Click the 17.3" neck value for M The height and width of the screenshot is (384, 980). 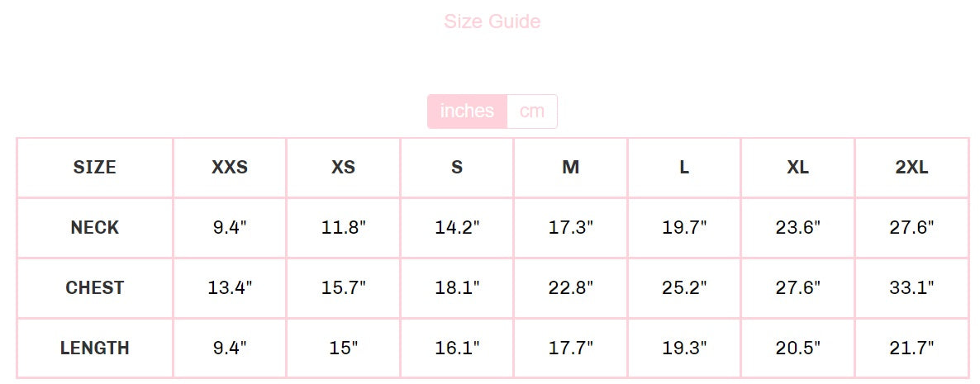point(570,228)
